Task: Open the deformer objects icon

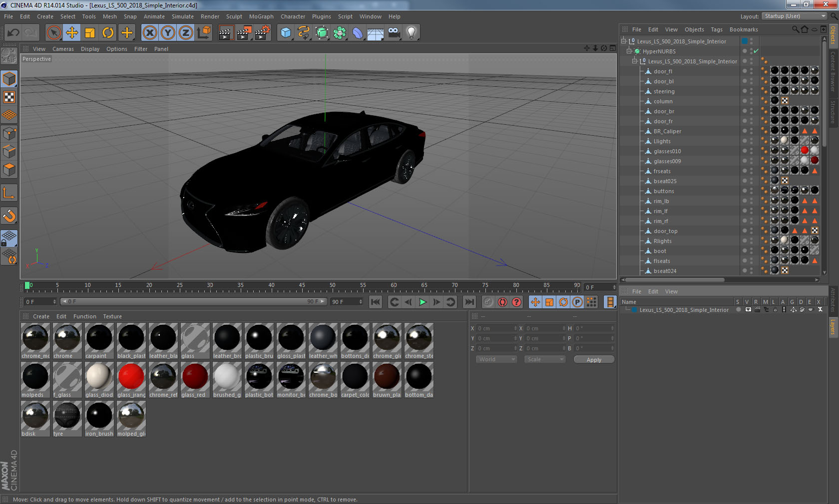Action: point(358,33)
